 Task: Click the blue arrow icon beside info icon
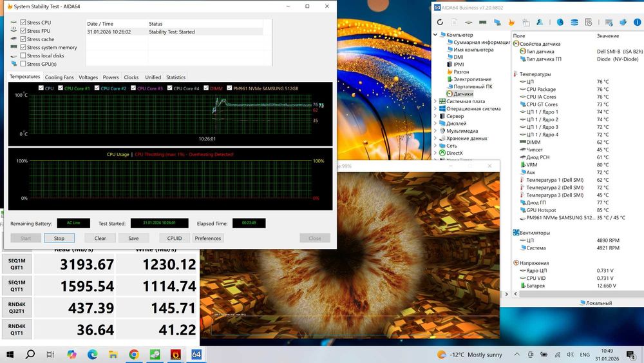click(x=623, y=22)
